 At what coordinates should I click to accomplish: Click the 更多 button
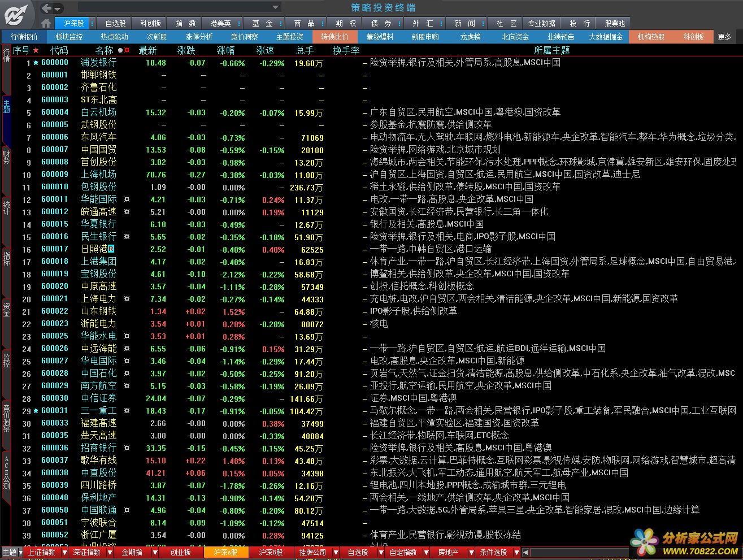pos(724,37)
